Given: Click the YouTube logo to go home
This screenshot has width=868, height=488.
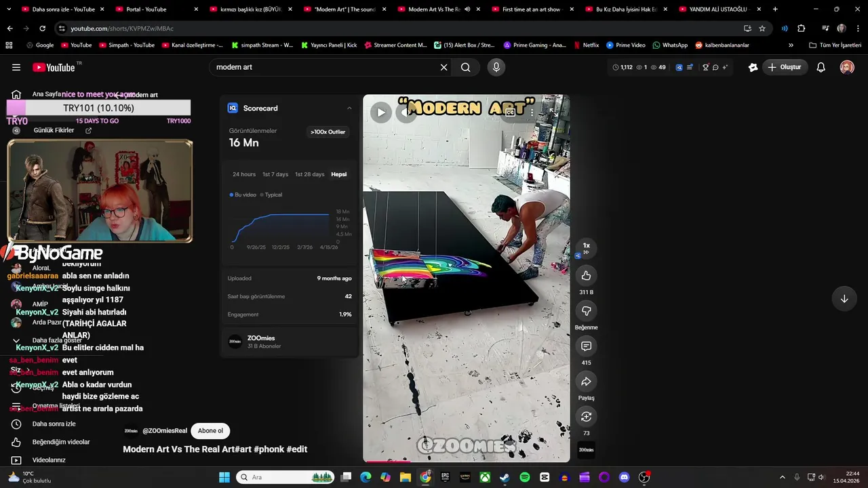Looking at the screenshot, I should [54, 67].
